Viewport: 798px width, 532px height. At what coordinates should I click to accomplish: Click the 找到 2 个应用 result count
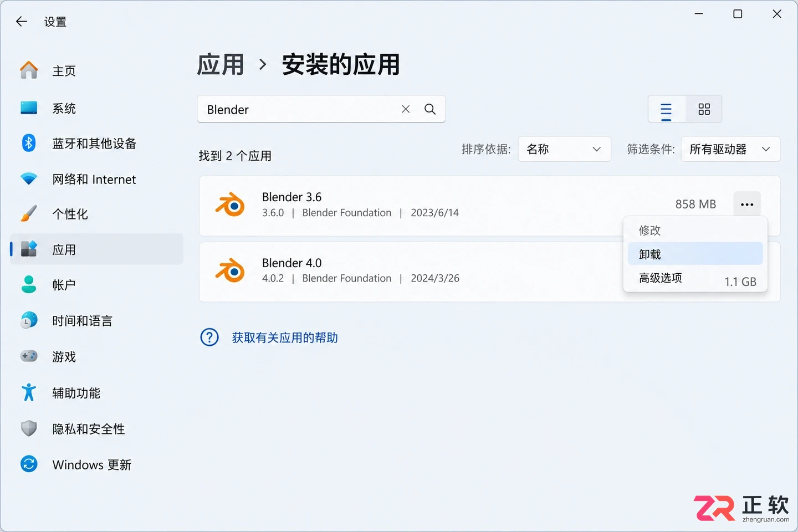235,156
